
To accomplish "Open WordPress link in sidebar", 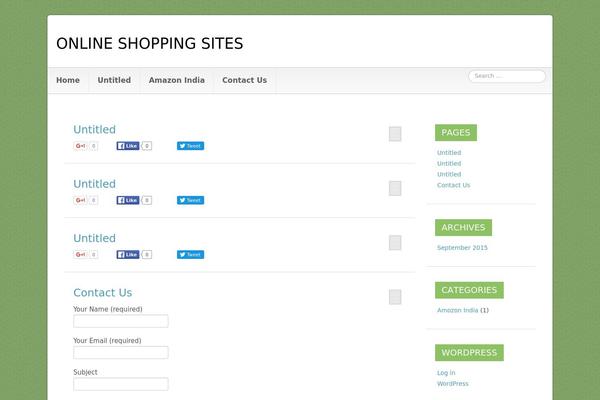I will 453,384.
